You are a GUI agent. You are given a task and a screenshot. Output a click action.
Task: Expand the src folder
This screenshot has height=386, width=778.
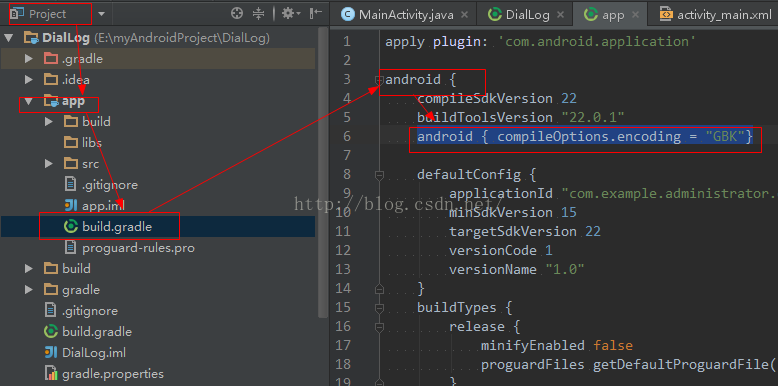49,163
